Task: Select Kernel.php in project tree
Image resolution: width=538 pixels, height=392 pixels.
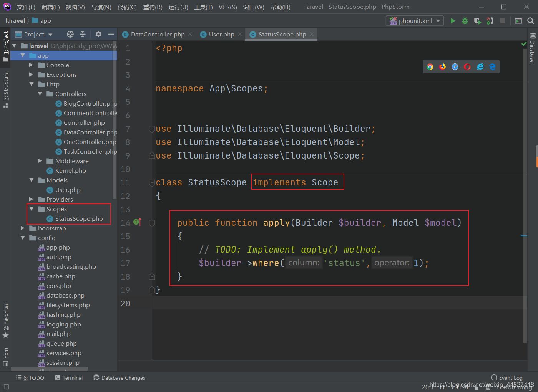Action: pyautogui.click(x=66, y=170)
